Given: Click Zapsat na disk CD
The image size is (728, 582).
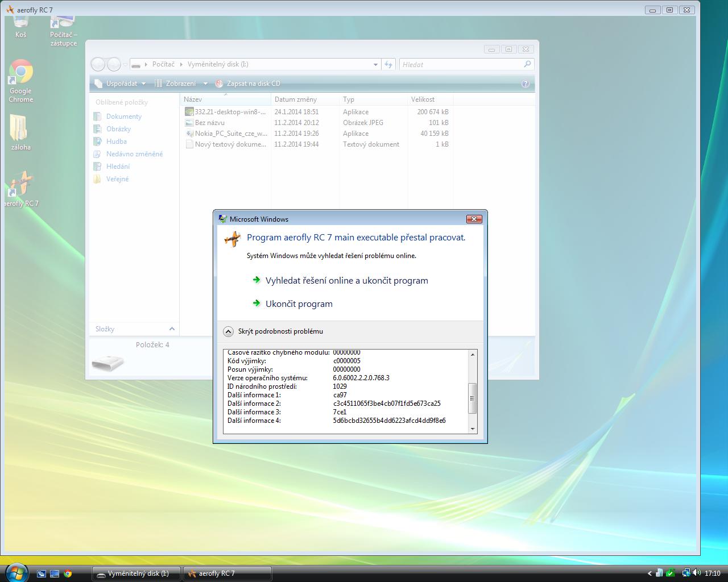Looking at the screenshot, I should pos(253,84).
